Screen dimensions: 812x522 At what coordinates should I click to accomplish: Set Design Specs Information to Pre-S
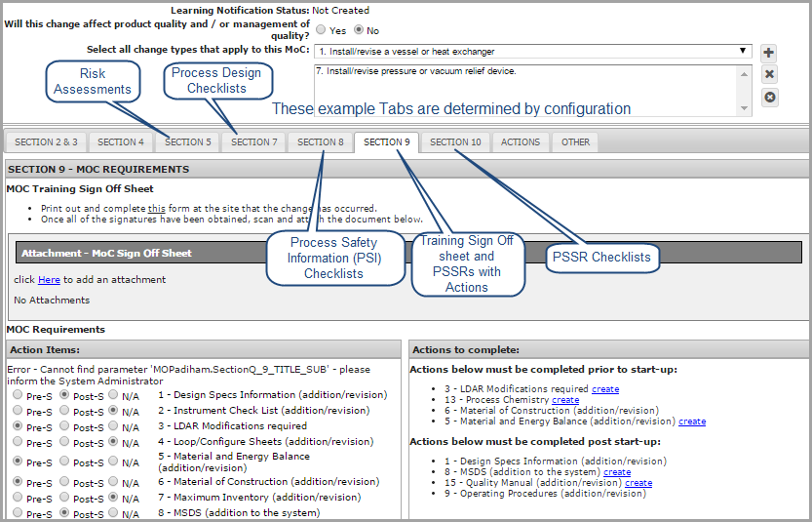[18, 395]
